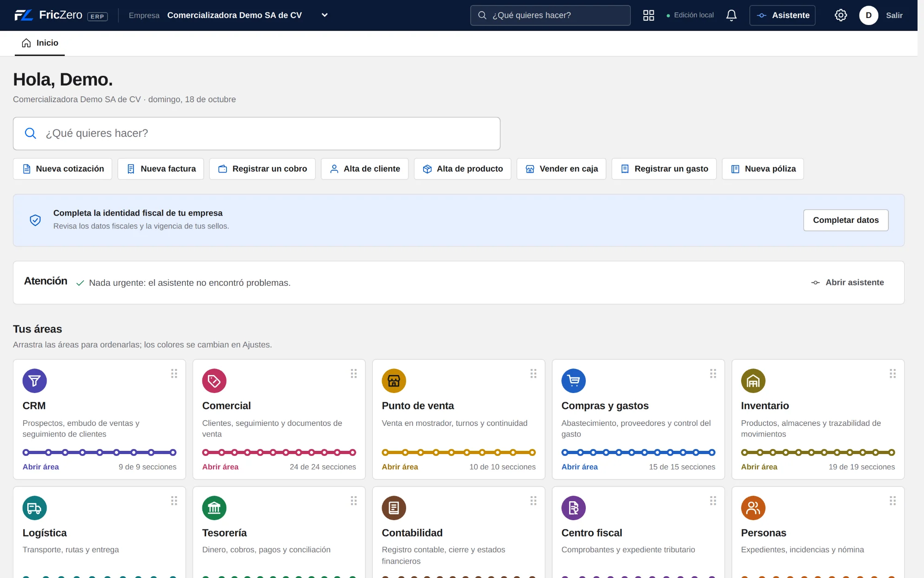Image resolution: width=924 pixels, height=578 pixels.
Task: Click Salir to log out
Action: pos(894,15)
